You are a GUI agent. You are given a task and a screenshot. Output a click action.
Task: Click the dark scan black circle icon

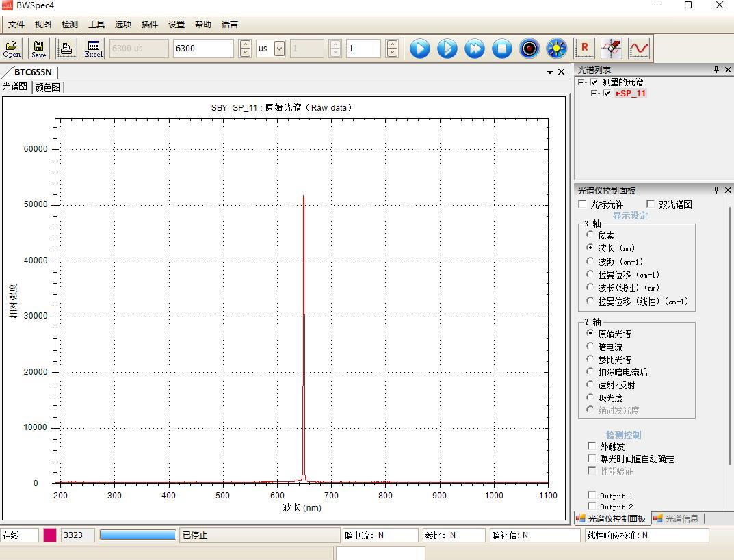pyautogui.click(x=529, y=49)
